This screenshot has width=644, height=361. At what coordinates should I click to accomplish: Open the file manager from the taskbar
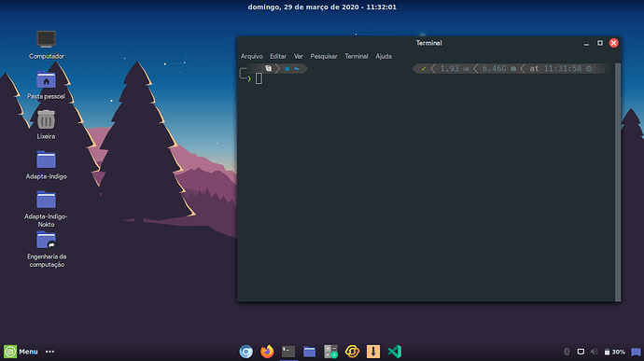point(309,352)
